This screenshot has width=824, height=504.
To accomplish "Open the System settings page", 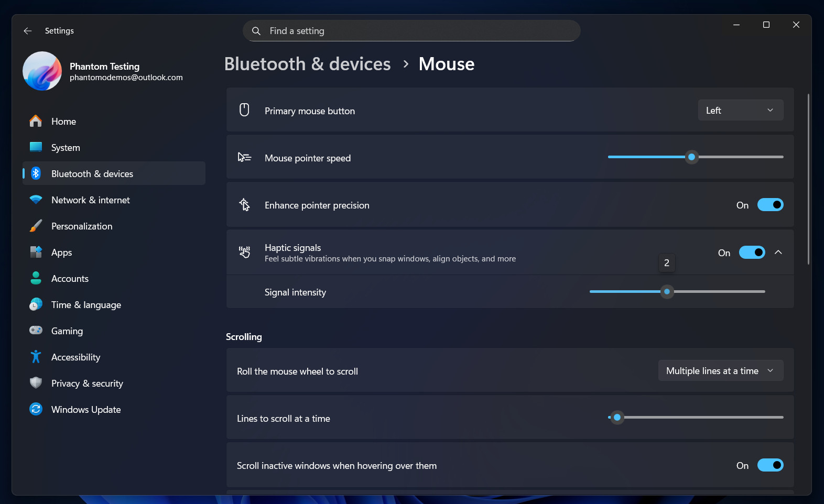I will click(66, 148).
